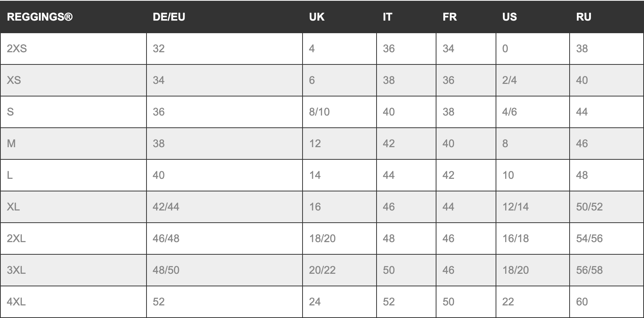Click the 48/50 DE/EU cell
The width and height of the screenshot is (644, 318).
click(166, 270)
